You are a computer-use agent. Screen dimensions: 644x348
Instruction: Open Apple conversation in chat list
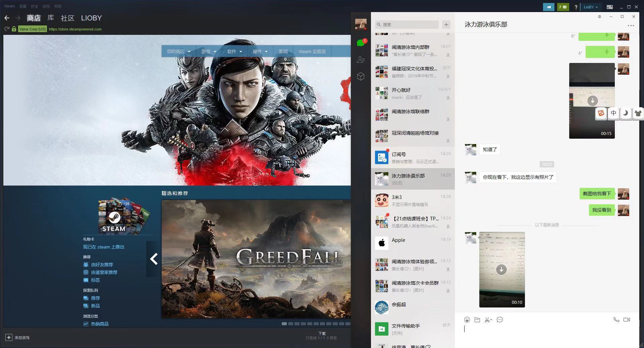[x=413, y=243]
